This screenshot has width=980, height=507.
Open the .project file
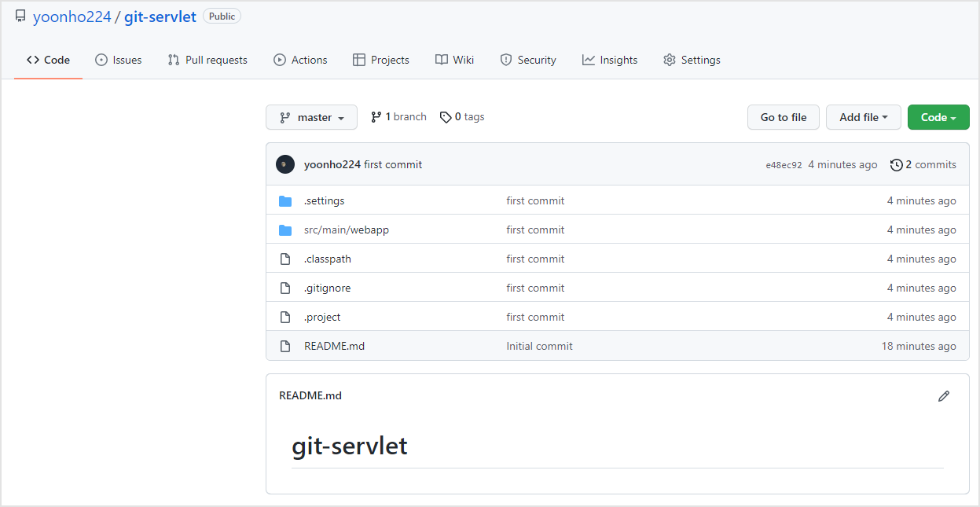pyautogui.click(x=322, y=317)
